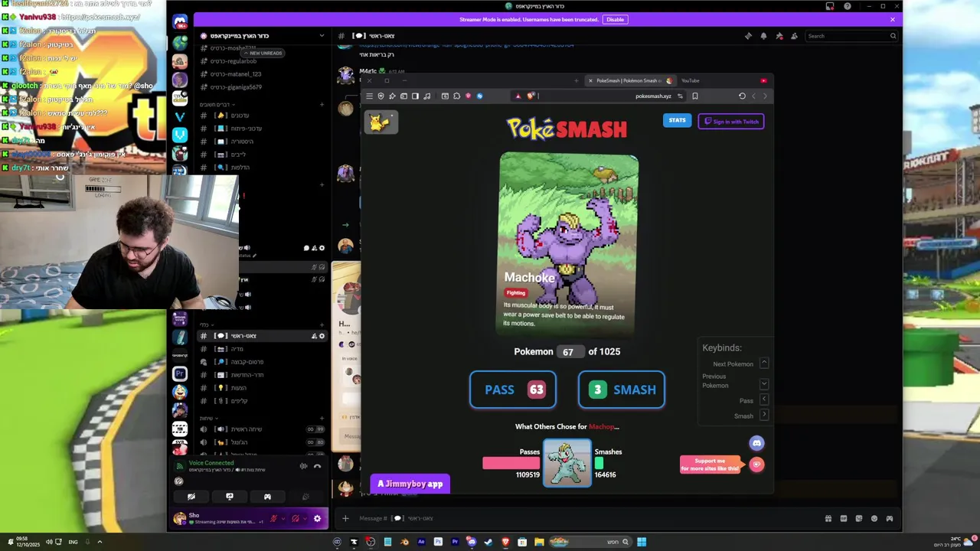This screenshot has height=551, width=980.
Task: Disconnect from voice with hang-up icon
Action: point(317,465)
